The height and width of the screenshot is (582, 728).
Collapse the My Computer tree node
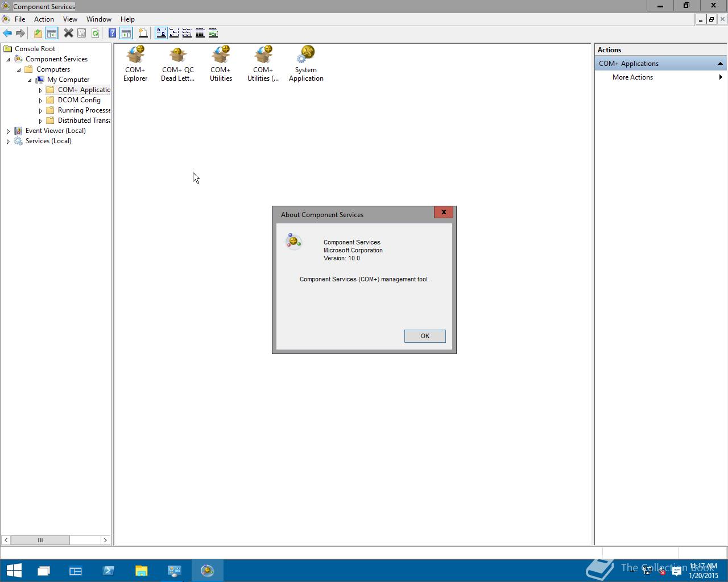pyautogui.click(x=30, y=80)
